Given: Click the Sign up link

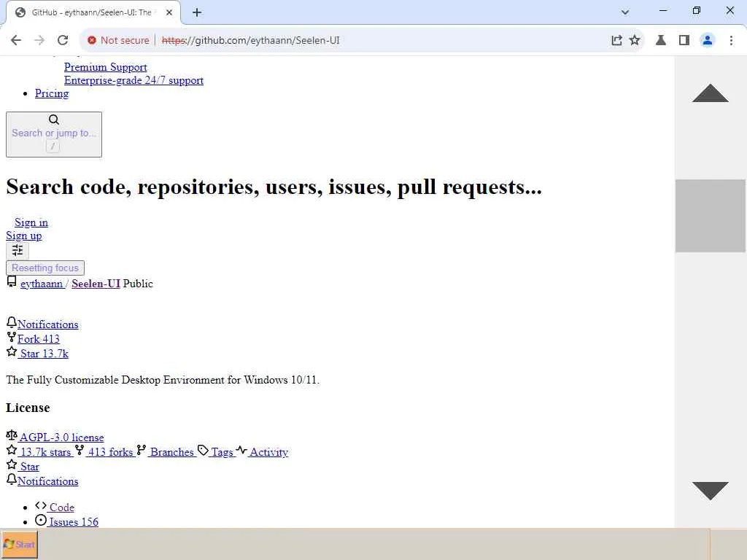Looking at the screenshot, I should point(24,236).
